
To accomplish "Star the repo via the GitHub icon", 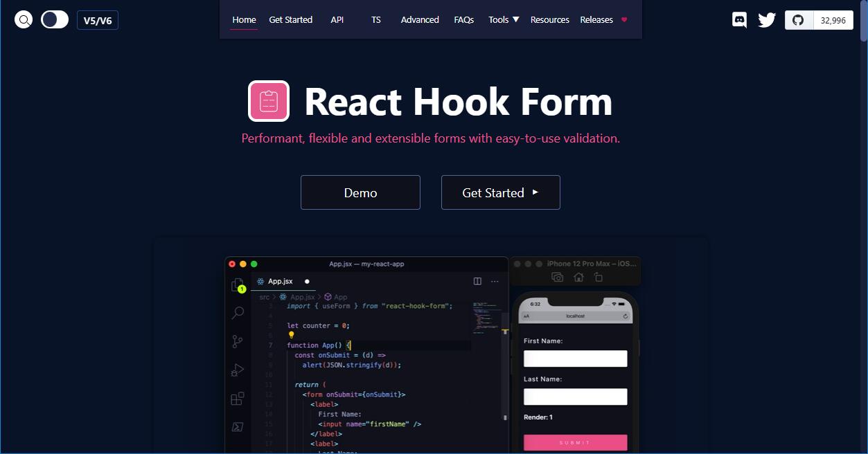I will click(x=798, y=20).
